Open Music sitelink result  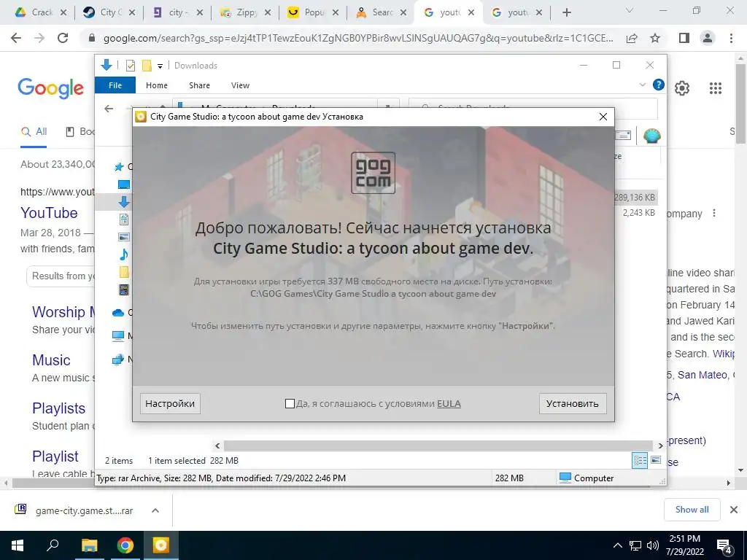point(51,360)
